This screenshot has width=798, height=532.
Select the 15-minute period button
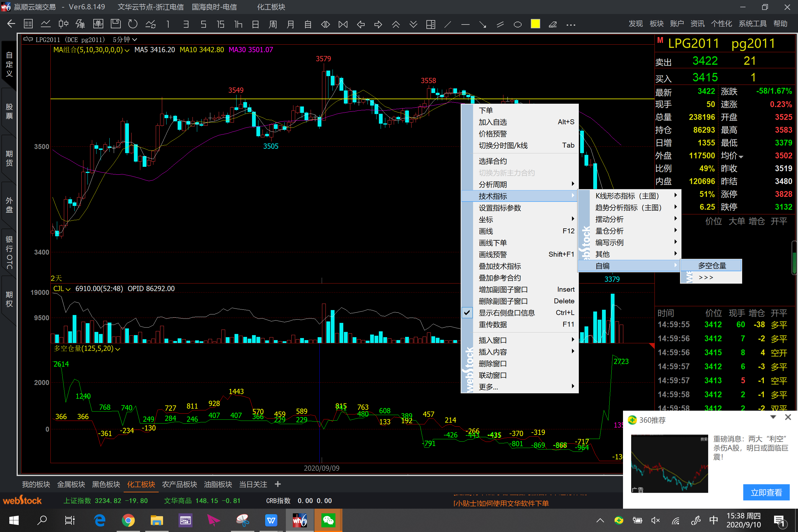click(220, 24)
